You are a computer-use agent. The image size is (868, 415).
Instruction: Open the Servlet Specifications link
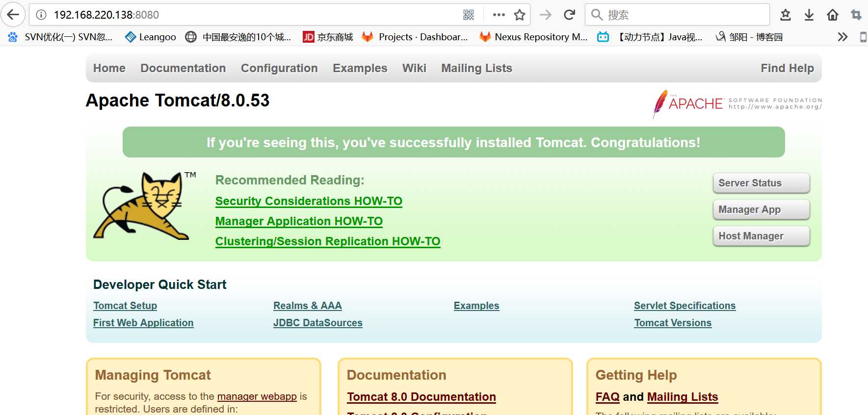click(x=684, y=306)
